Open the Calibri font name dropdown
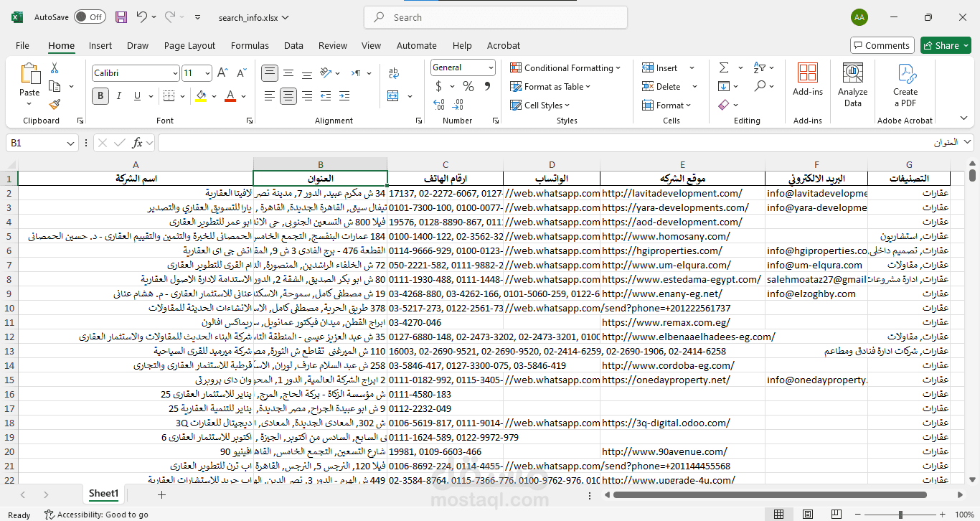Screen dimensions: 980x521 pyautogui.click(x=175, y=73)
